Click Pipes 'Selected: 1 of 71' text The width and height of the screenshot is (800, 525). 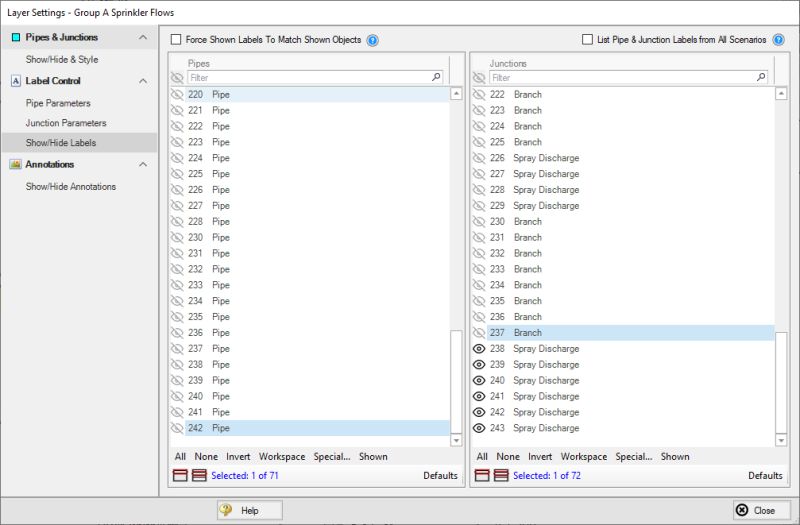pos(245,476)
